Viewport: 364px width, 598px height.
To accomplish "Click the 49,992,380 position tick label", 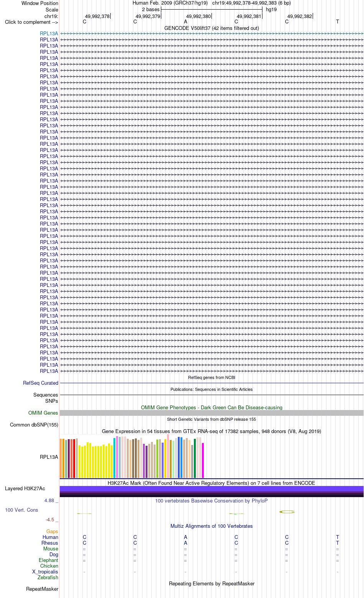I will [198, 16].
